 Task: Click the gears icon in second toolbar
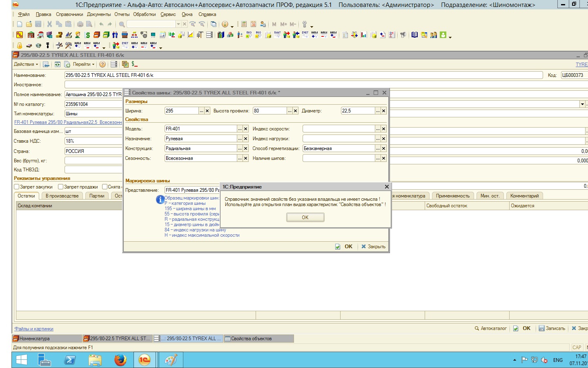point(144,35)
